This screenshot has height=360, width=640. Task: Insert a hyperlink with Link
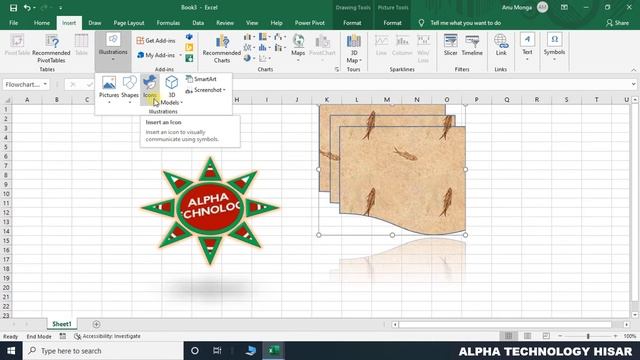pyautogui.click(x=501, y=45)
